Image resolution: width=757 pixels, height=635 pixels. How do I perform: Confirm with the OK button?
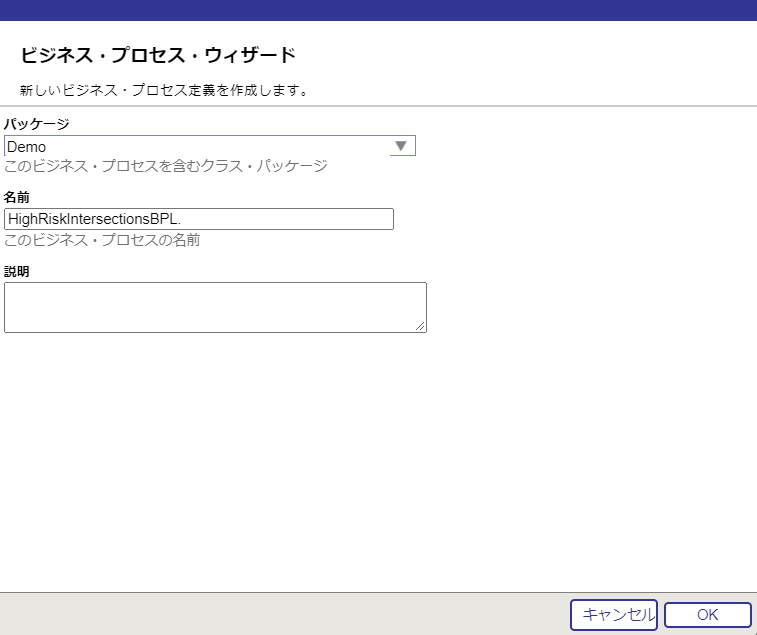(707, 615)
